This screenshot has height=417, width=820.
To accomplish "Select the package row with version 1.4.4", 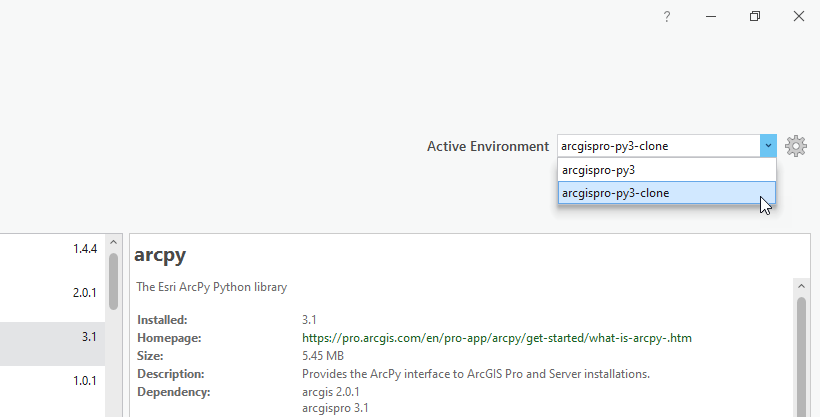I will tap(50, 249).
